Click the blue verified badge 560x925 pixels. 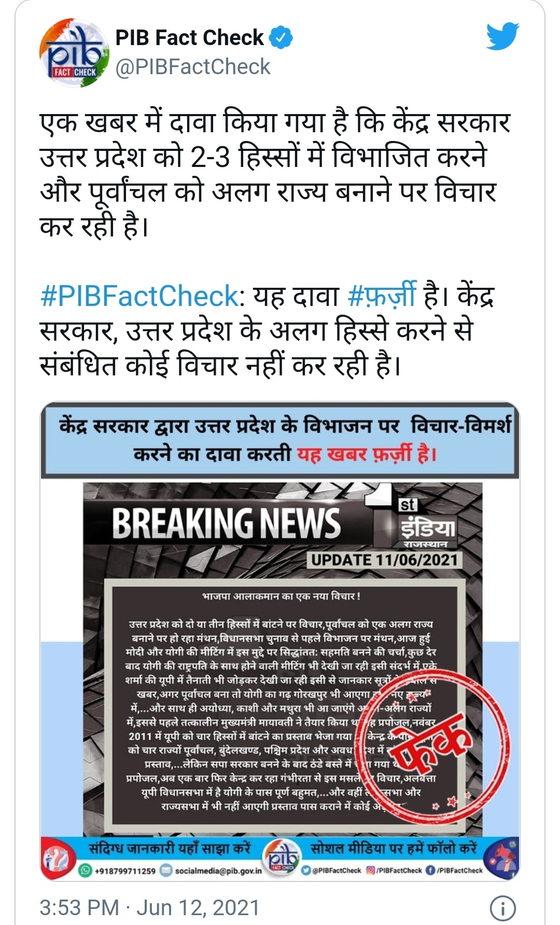pos(283,38)
